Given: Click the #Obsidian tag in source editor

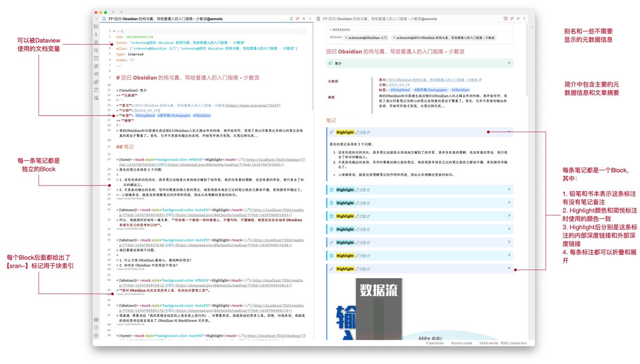Looking at the screenshot, I should click(202, 115).
